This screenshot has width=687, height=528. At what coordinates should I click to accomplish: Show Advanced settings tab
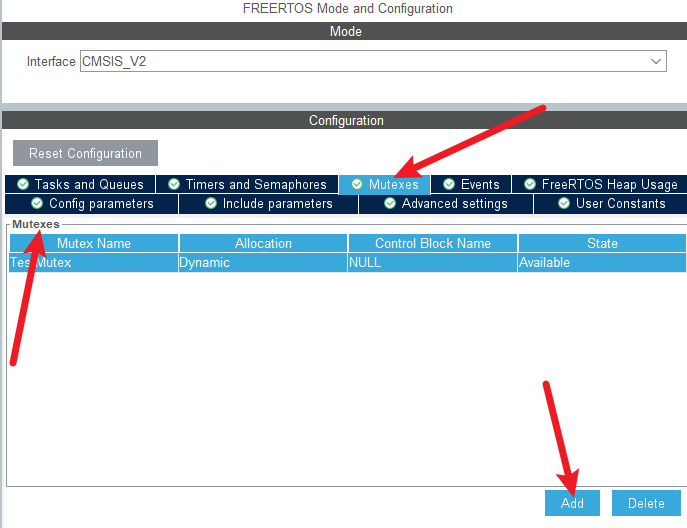[446, 204]
